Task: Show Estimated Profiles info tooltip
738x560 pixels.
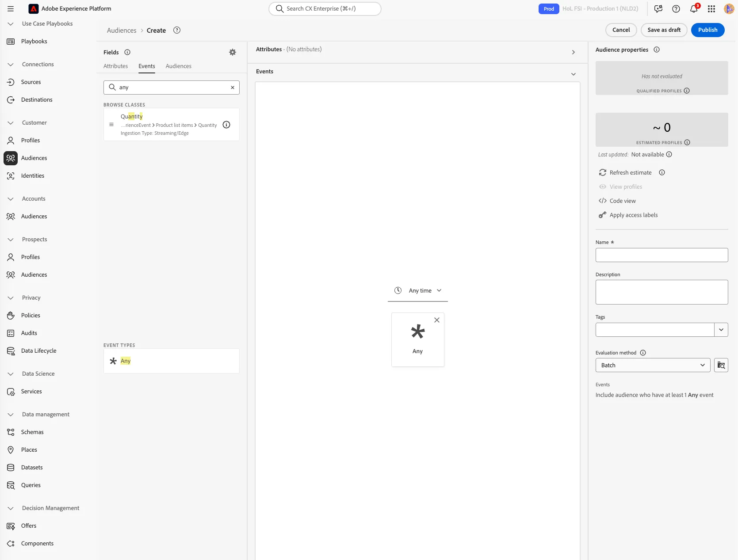Action: tap(687, 142)
